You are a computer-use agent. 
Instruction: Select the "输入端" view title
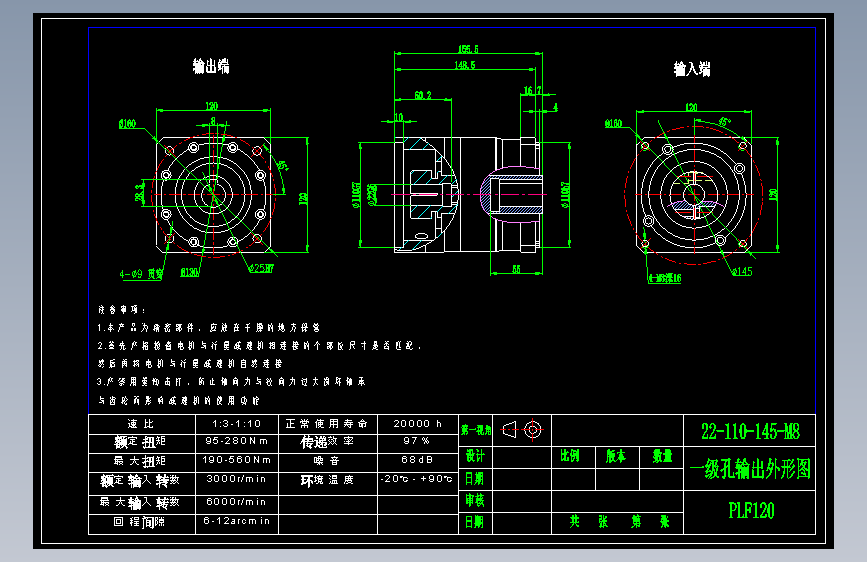coord(692,69)
